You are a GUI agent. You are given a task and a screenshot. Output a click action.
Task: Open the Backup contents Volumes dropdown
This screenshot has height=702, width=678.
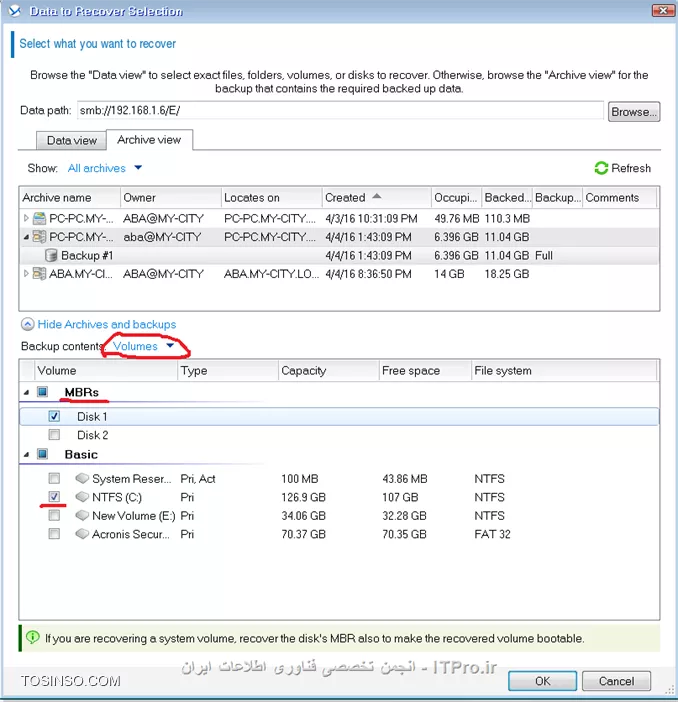coord(143,346)
